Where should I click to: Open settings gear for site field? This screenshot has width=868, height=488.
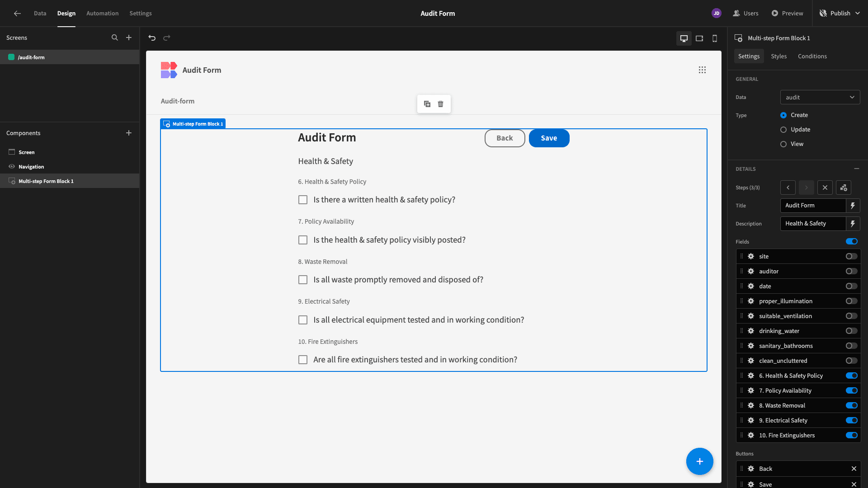[x=751, y=256]
